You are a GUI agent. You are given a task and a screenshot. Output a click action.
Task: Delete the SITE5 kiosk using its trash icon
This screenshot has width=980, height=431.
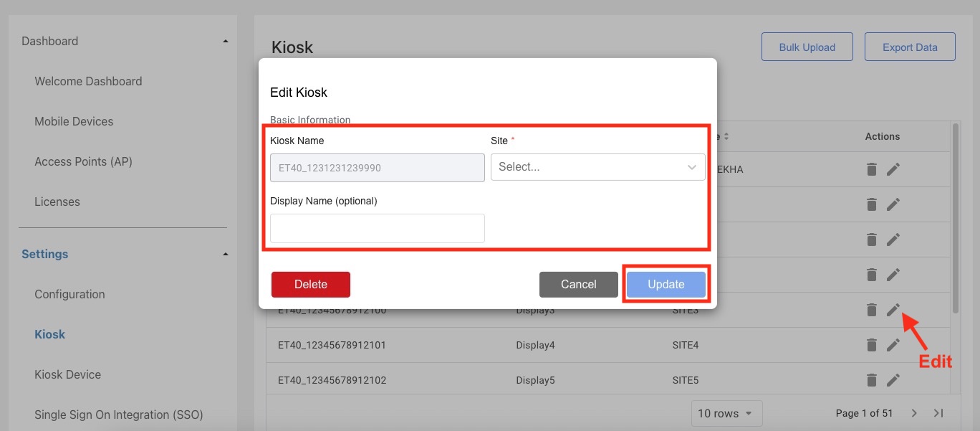[871, 380]
